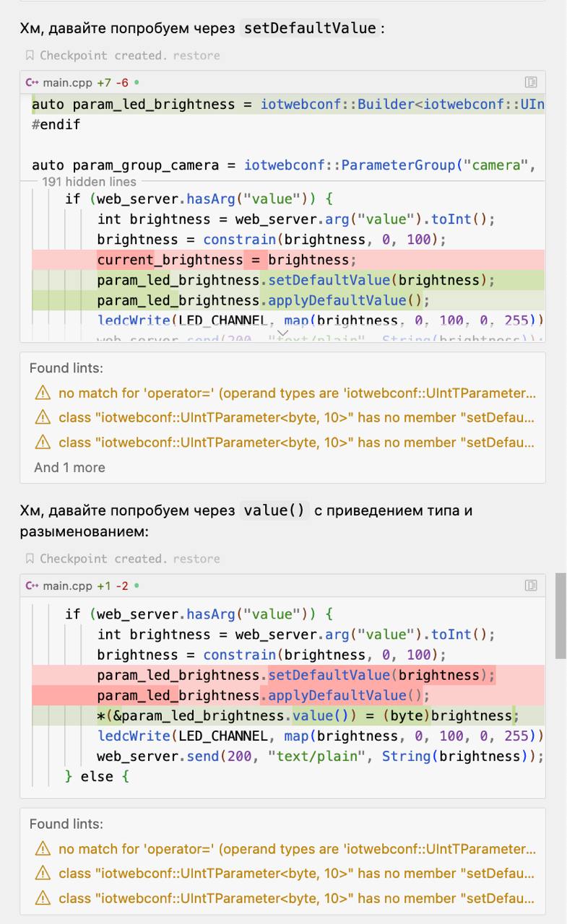
Task: Click the first checkpoint bookmark icon
Action: [x=30, y=56]
